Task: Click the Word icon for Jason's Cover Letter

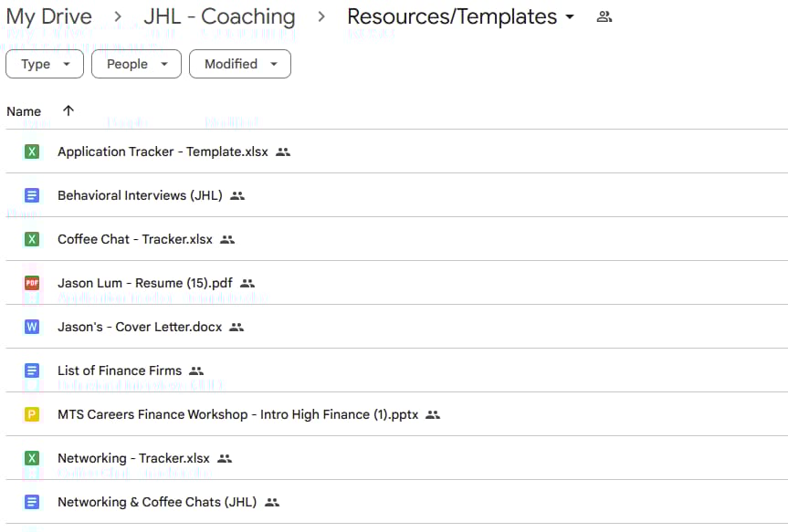Action: coord(32,327)
